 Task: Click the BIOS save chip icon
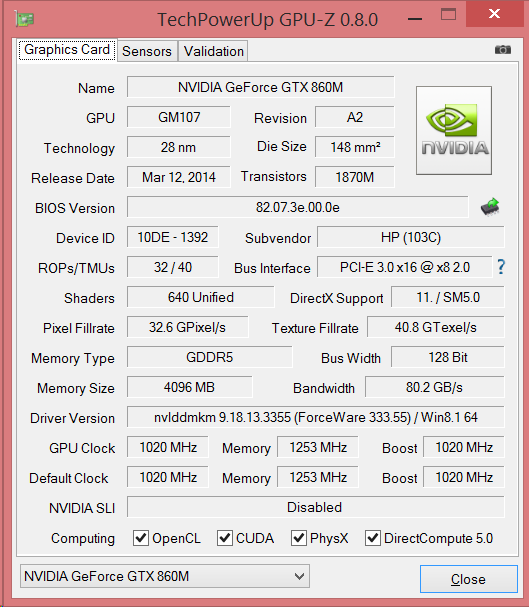click(490, 207)
